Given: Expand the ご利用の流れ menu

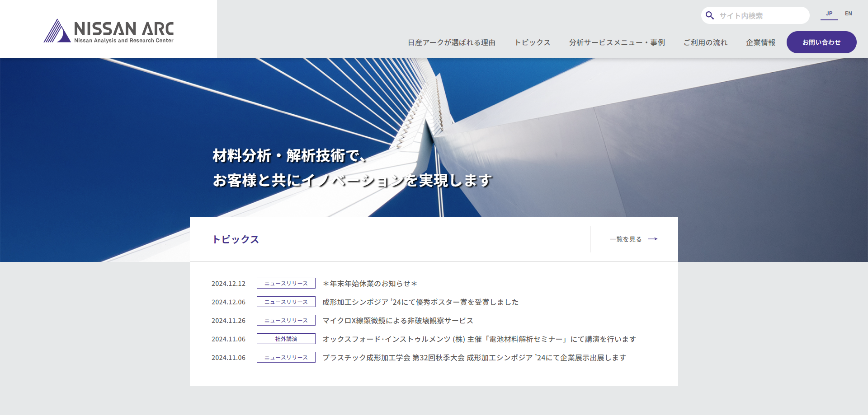Looking at the screenshot, I should (705, 42).
